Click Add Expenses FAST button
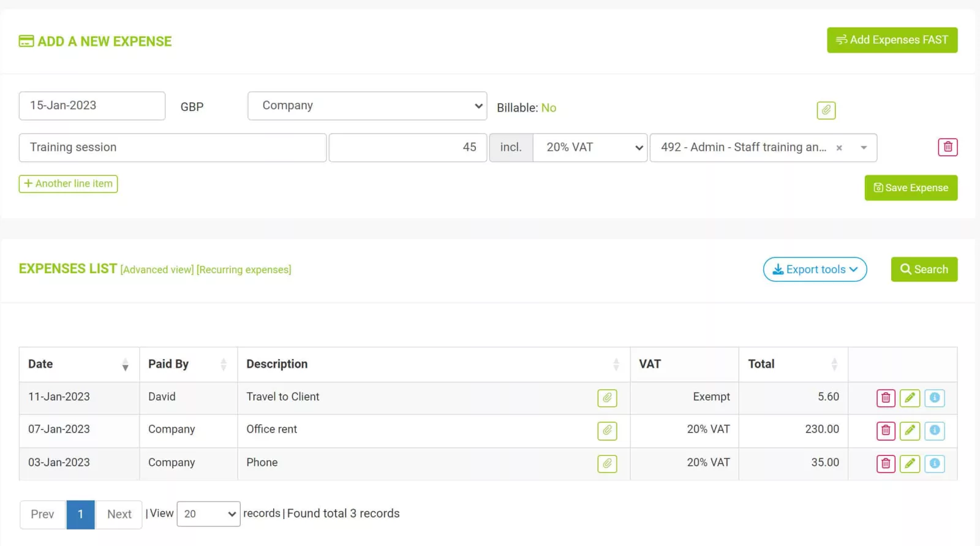This screenshot has height=546, width=980. click(892, 40)
